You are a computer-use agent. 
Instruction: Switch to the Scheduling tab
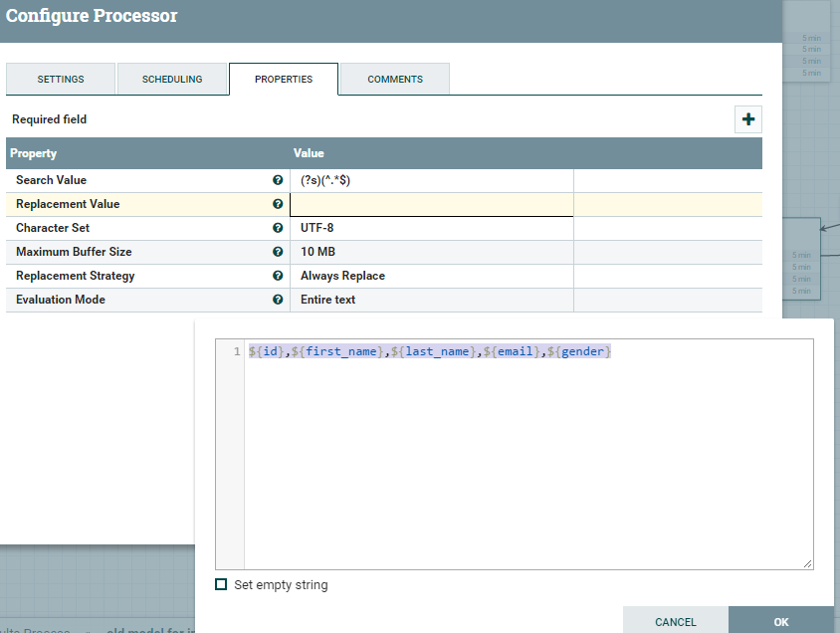172,79
